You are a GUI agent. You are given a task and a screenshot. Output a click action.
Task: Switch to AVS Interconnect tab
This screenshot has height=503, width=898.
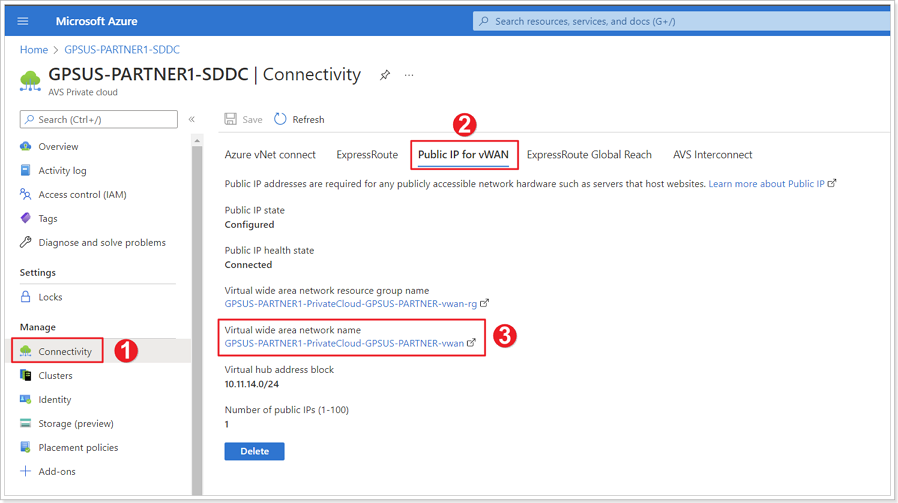tap(712, 155)
